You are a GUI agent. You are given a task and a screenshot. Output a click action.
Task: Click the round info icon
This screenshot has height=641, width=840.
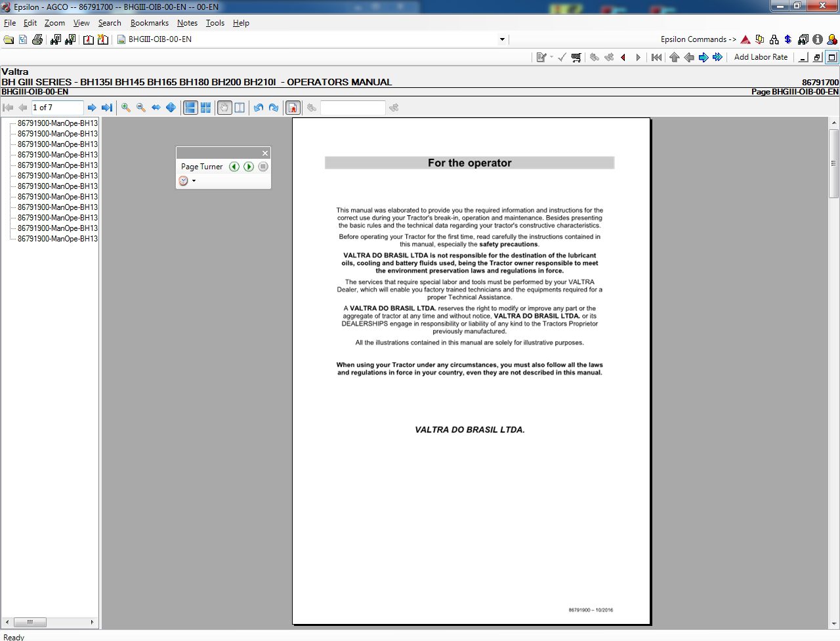pos(818,39)
